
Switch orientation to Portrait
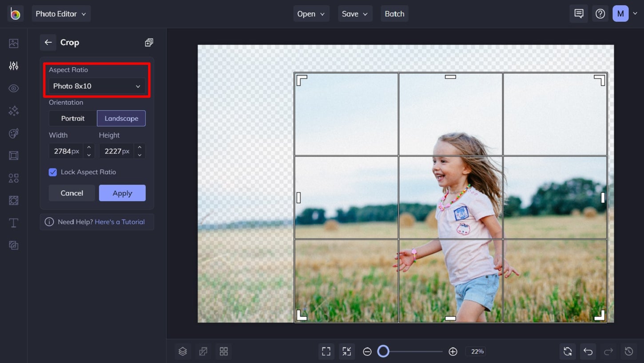click(73, 118)
